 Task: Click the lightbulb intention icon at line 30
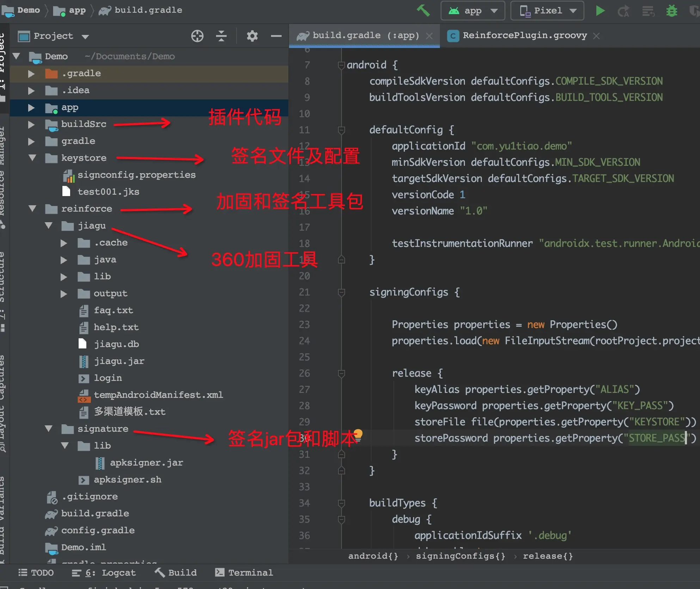coord(358,435)
